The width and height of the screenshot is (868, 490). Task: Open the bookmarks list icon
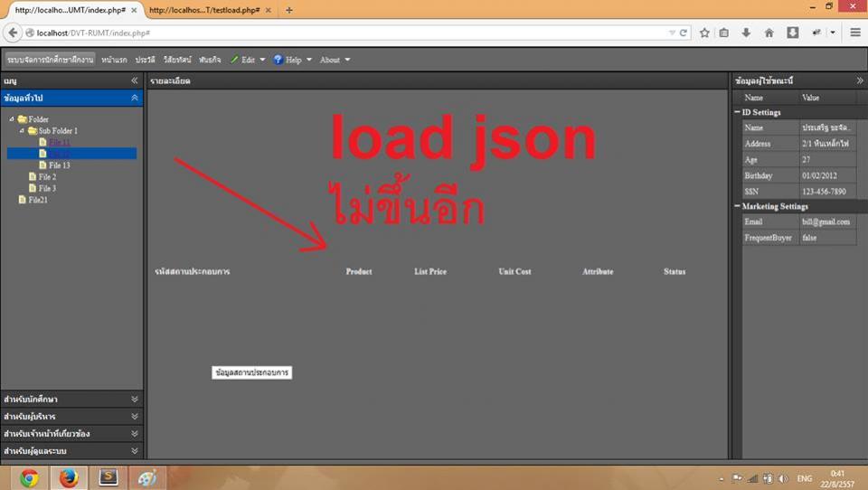pos(724,33)
